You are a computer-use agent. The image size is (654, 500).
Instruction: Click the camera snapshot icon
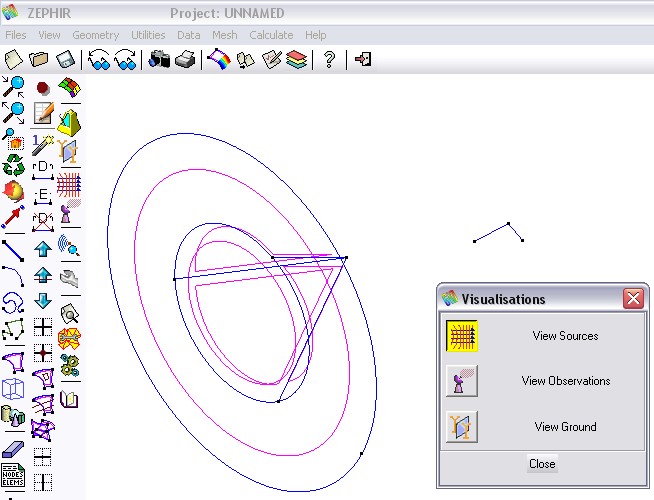click(x=159, y=60)
